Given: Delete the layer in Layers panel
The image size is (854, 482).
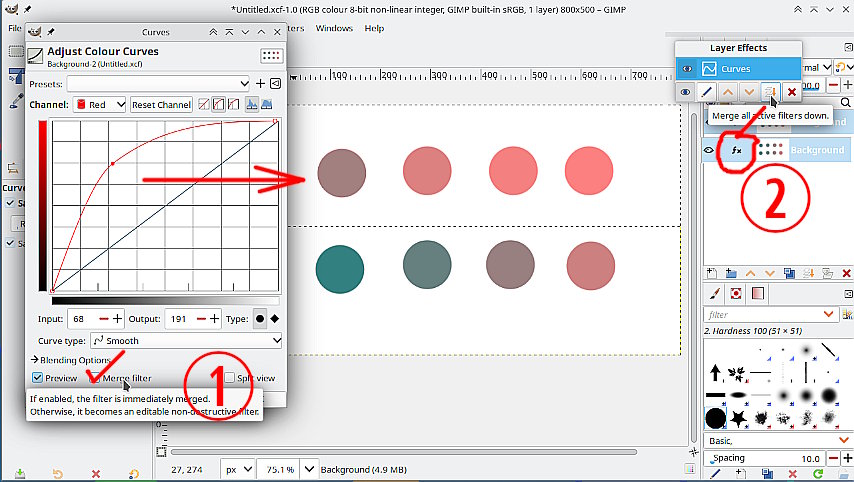Looking at the screenshot, I should point(846,273).
